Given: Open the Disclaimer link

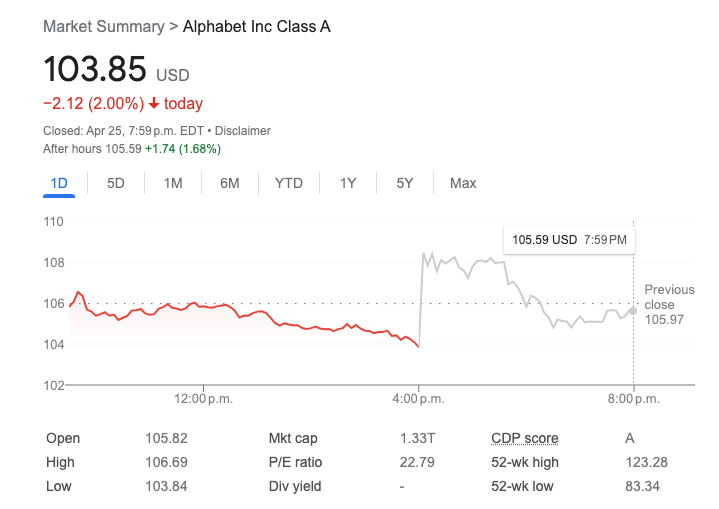Looking at the screenshot, I should click(x=243, y=131).
